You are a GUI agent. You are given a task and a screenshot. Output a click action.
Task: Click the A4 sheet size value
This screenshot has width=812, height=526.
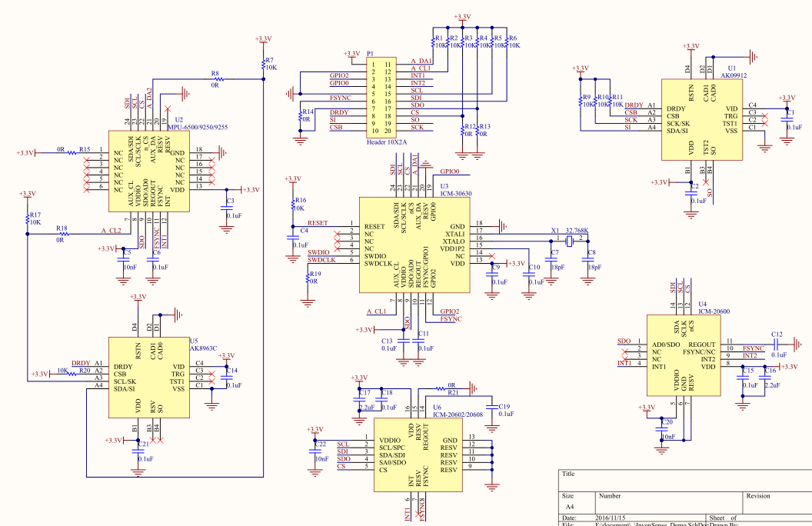click(570, 507)
